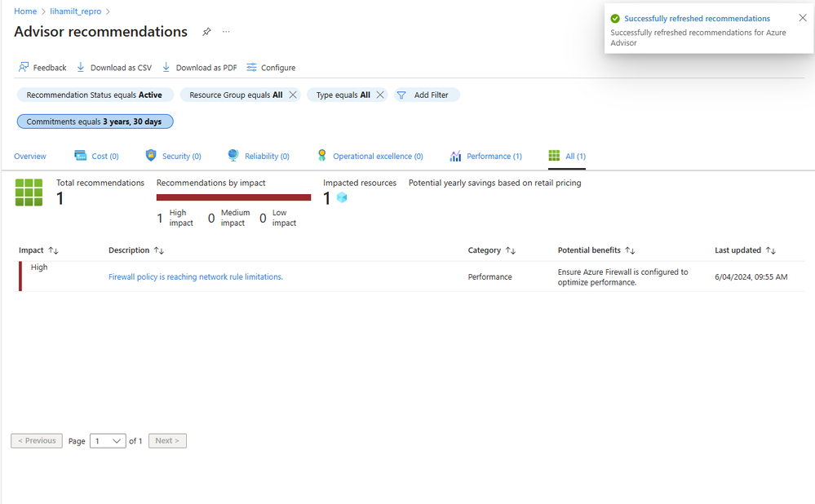Viewport: 815px width, 504px height.
Task: Click the Feedback person icon
Action: (24, 67)
